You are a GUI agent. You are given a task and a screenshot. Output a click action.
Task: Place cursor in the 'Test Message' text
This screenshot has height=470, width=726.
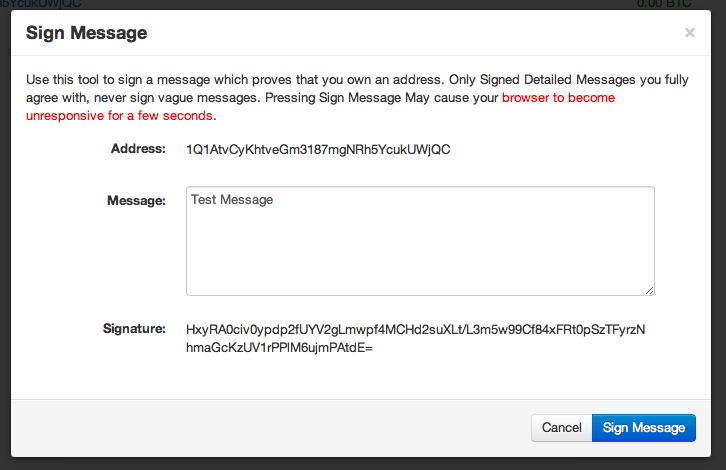(x=232, y=200)
